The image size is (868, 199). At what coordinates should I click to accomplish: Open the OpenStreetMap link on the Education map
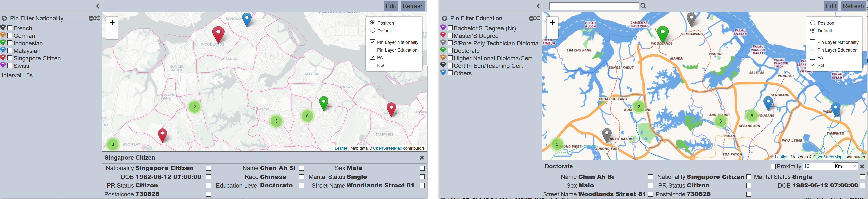827,157
